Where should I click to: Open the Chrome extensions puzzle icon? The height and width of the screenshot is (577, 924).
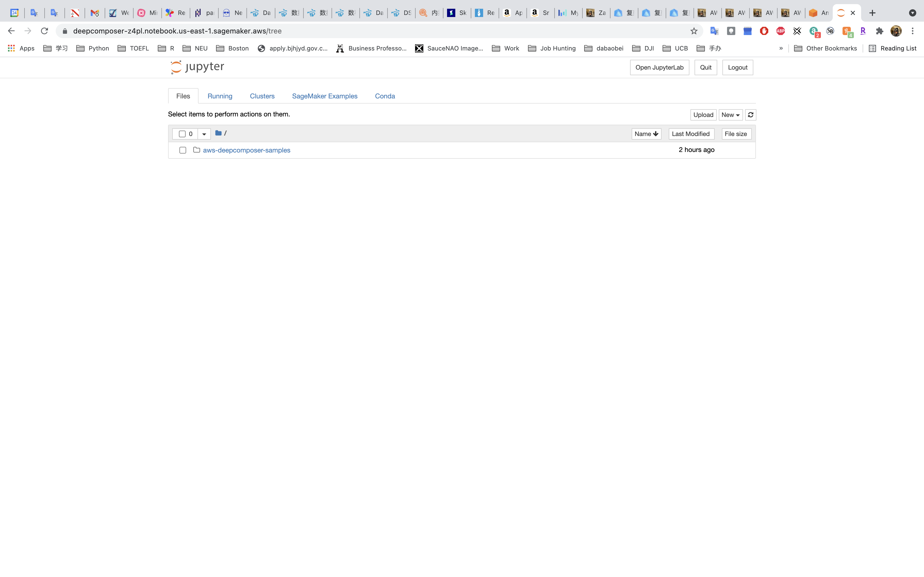pos(879,31)
